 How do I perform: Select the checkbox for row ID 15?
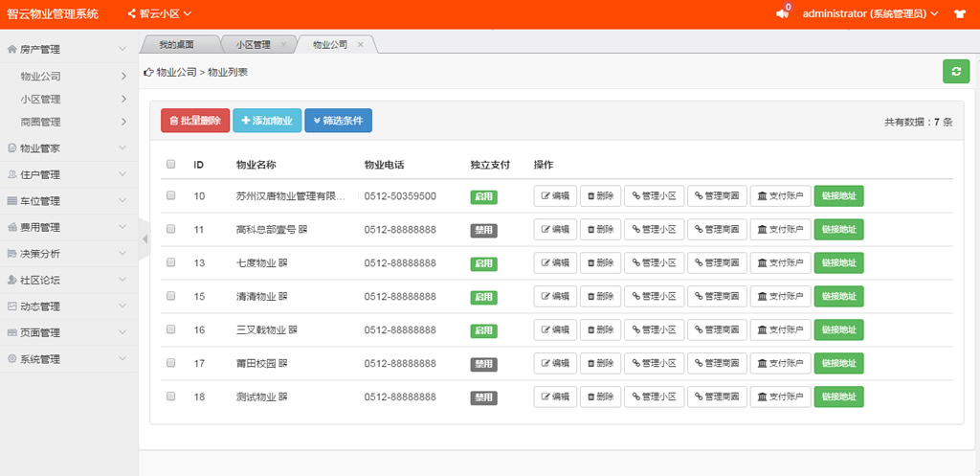coord(171,296)
